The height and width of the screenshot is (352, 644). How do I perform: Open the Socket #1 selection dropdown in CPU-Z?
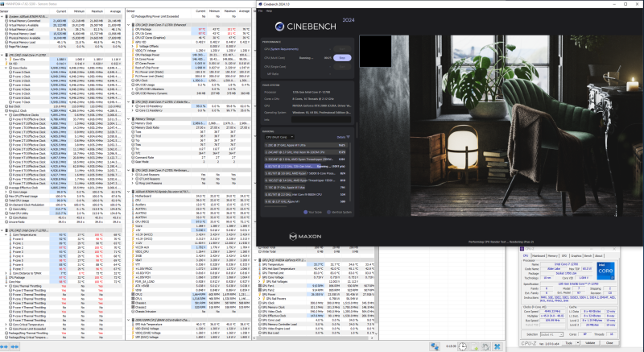[x=551, y=335]
